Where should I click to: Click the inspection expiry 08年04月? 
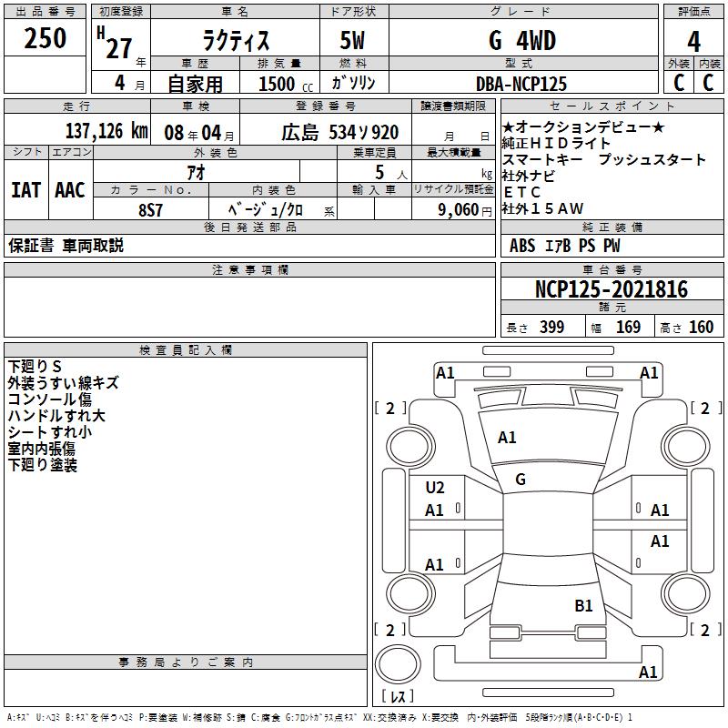199,133
